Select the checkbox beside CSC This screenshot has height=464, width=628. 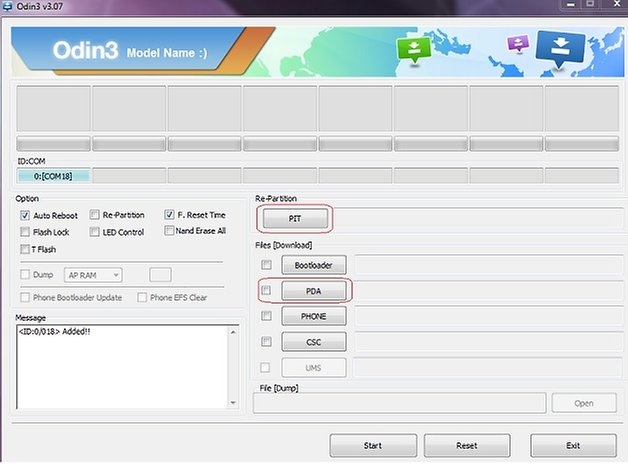pyautogui.click(x=266, y=341)
